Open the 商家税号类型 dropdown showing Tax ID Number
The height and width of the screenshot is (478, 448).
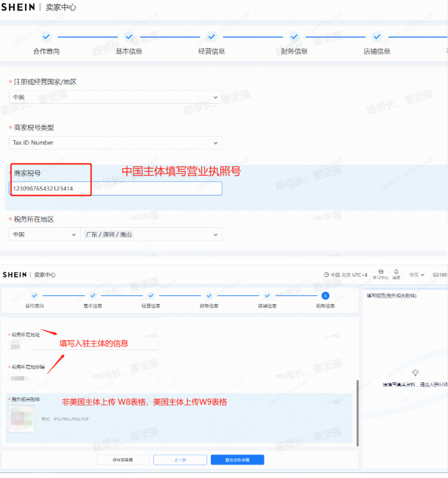click(115, 143)
